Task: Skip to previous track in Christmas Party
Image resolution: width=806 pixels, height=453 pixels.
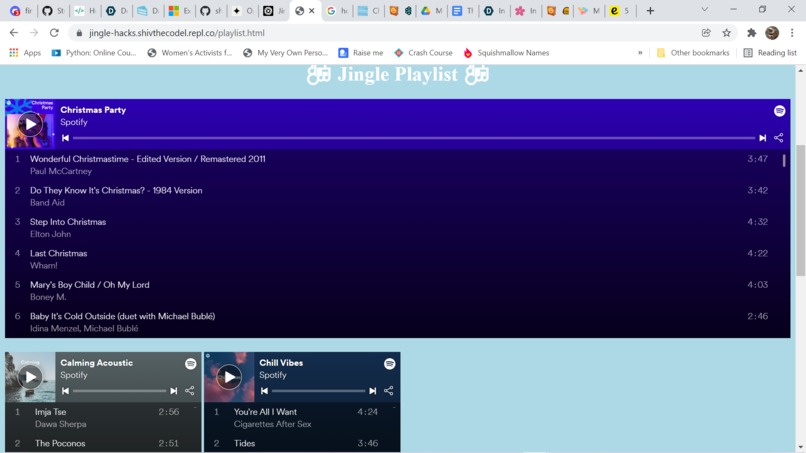Action: (x=65, y=138)
